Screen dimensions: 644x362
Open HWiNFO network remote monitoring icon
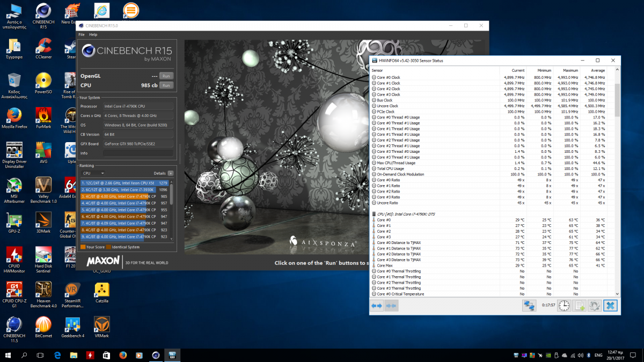point(529,306)
